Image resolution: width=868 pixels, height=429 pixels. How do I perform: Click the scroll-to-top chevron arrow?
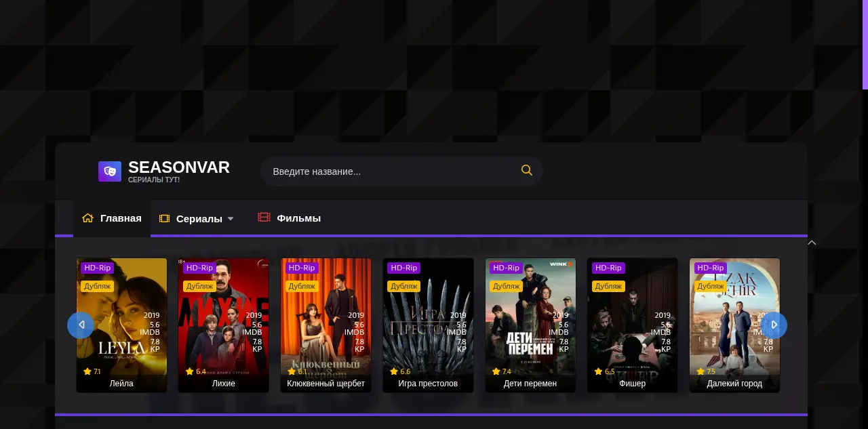[812, 243]
